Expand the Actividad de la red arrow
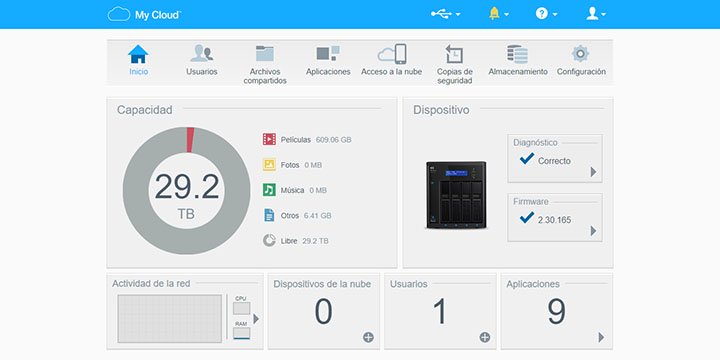Screen dimensions: 720x360 [256, 319]
